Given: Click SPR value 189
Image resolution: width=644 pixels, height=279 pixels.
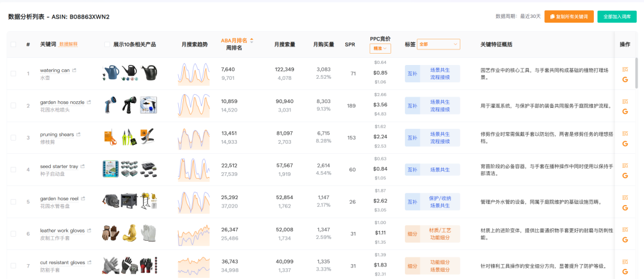Looking at the screenshot, I should click(x=351, y=106).
